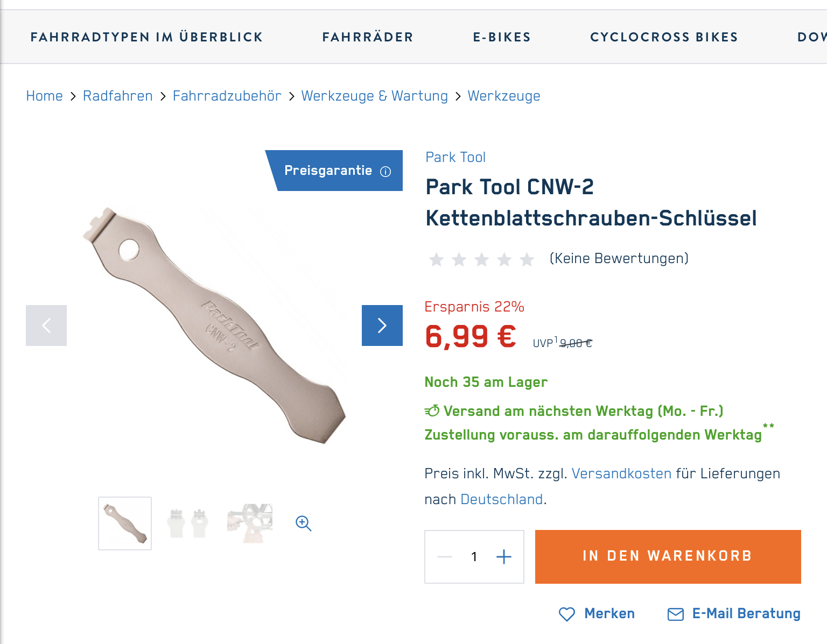This screenshot has width=827, height=644.
Task: Click previous product image arrow
Action: pos(46,325)
